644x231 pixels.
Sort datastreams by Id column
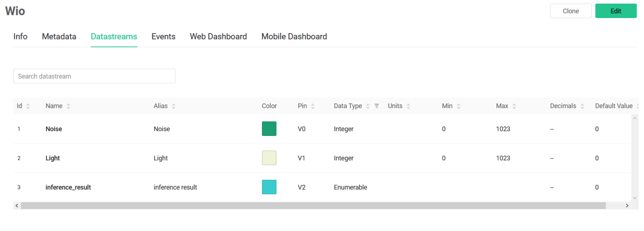[x=28, y=106]
